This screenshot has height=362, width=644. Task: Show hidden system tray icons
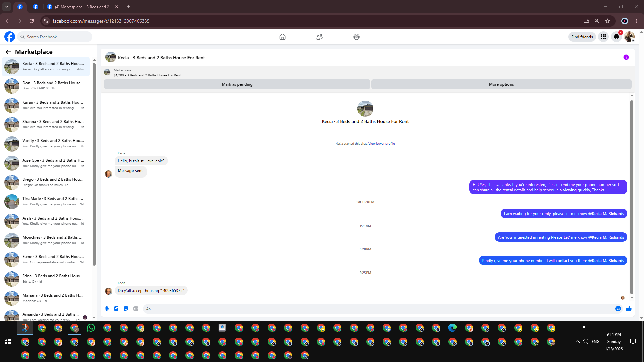click(577, 342)
